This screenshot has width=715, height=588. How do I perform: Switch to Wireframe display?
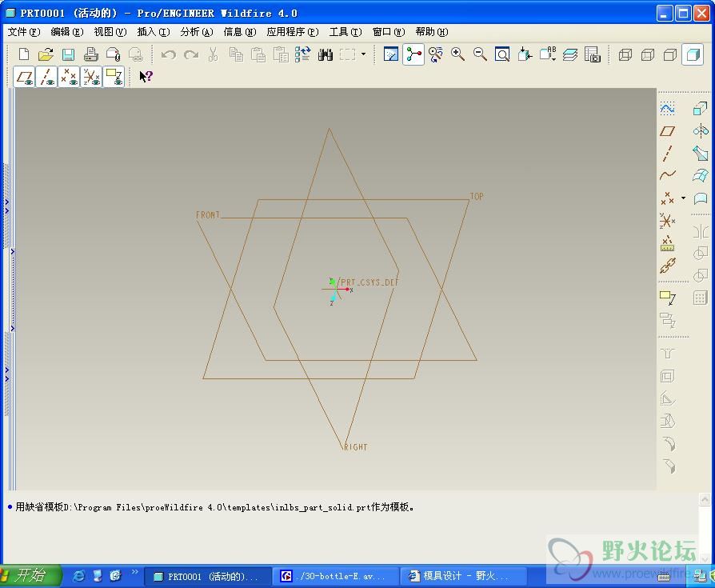coord(625,54)
